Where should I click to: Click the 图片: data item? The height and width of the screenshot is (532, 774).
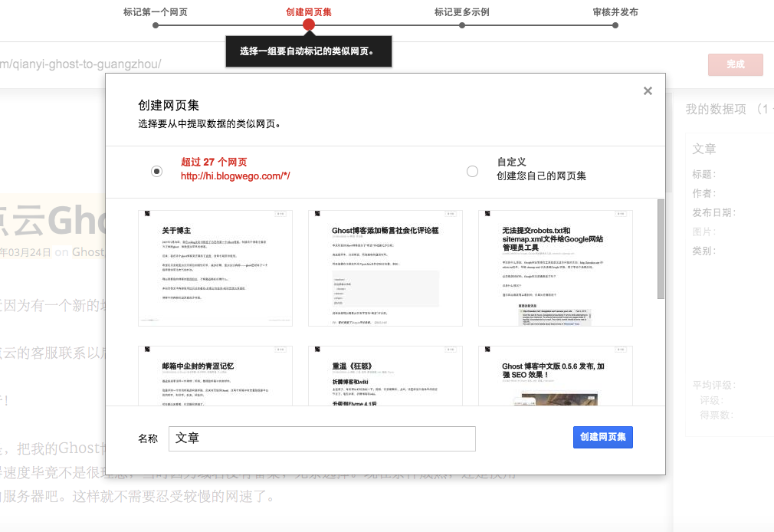(x=704, y=232)
